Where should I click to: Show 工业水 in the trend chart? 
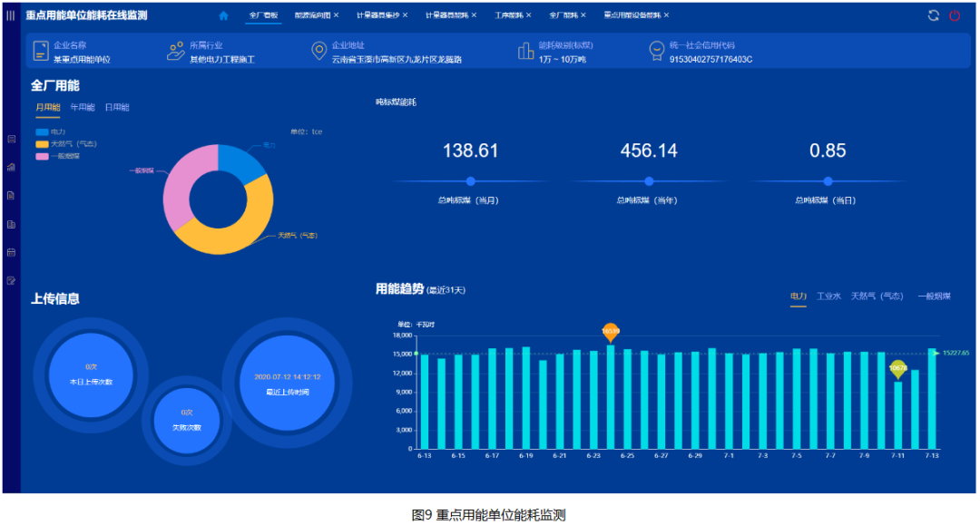[x=828, y=297]
